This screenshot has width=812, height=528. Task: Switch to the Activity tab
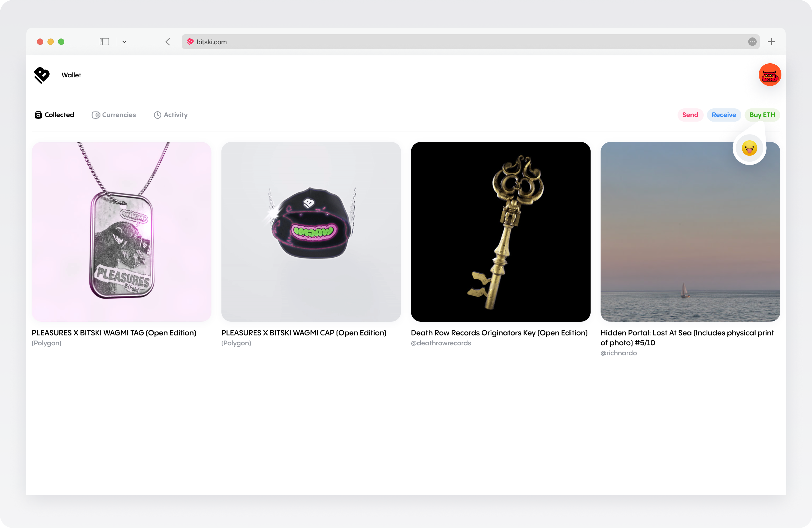click(171, 115)
